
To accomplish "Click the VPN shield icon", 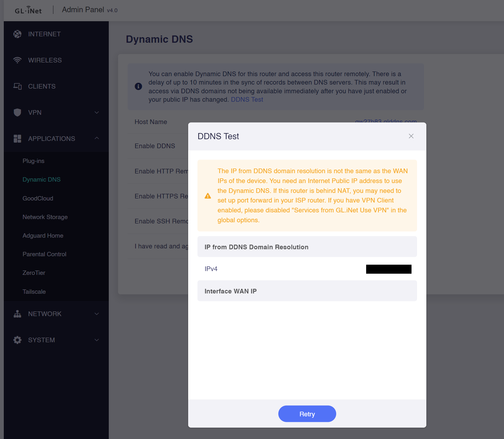I will click(17, 112).
